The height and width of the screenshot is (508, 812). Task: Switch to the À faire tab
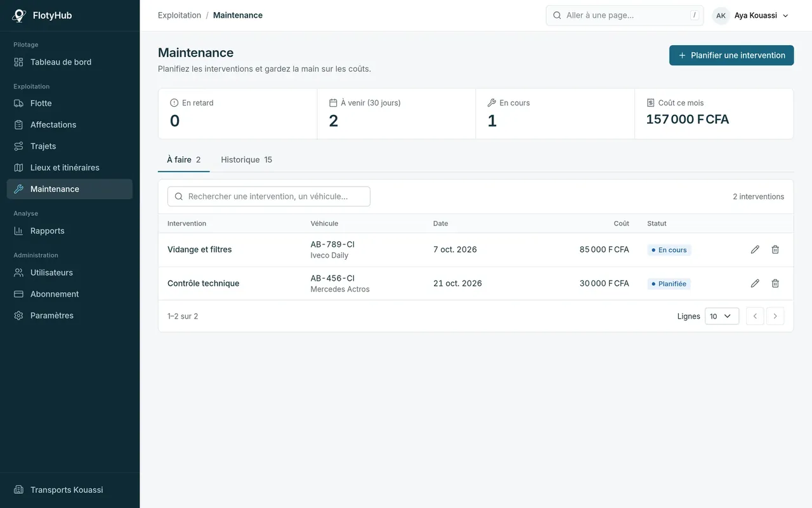pyautogui.click(x=183, y=160)
